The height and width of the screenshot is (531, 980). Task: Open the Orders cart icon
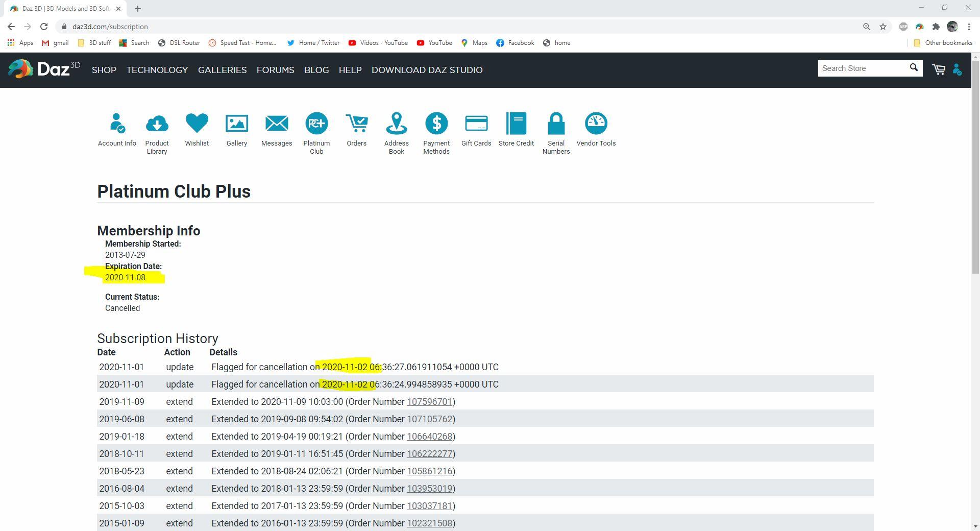click(356, 123)
